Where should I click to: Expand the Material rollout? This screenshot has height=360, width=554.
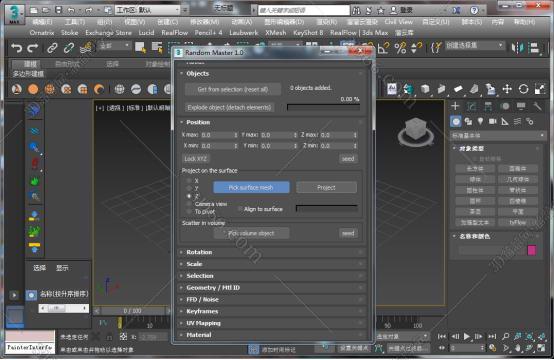272,335
